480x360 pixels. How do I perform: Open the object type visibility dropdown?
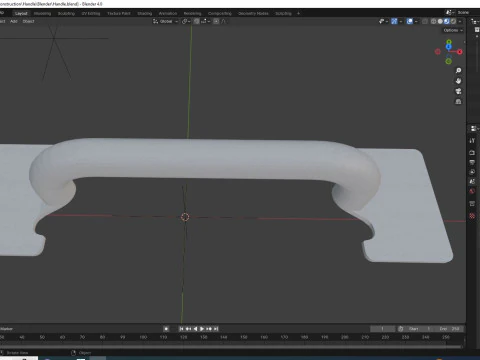click(x=383, y=21)
